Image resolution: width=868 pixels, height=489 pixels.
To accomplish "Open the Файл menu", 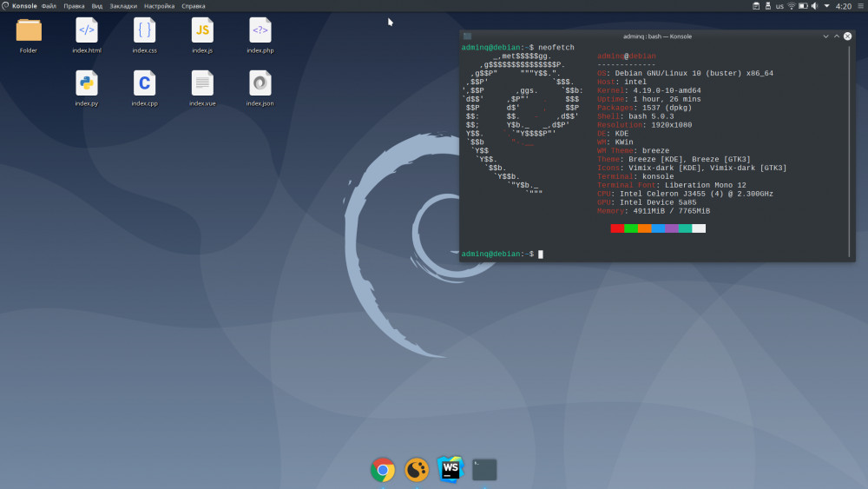I will (49, 6).
